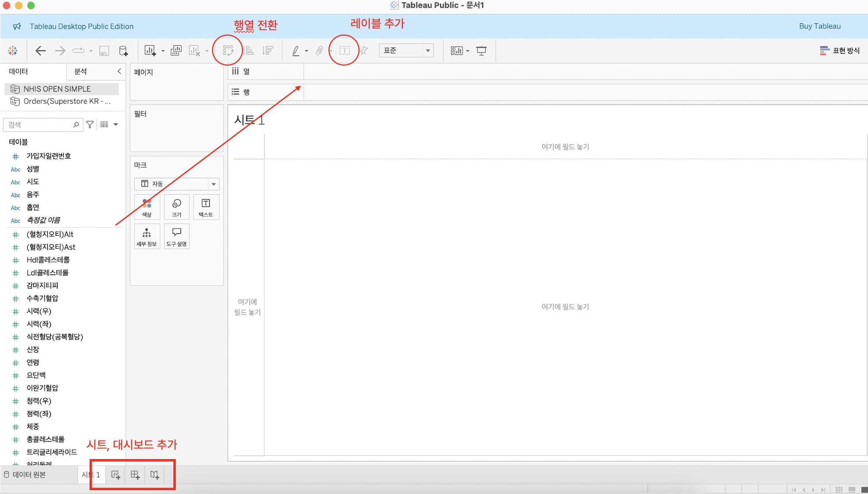Select the 트리글리세라이드 field

point(52,452)
